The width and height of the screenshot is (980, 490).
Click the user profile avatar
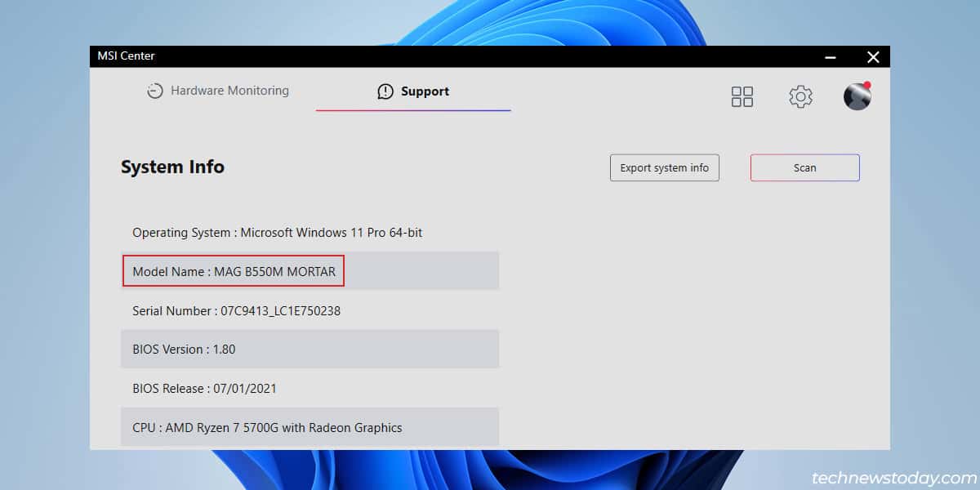point(857,96)
